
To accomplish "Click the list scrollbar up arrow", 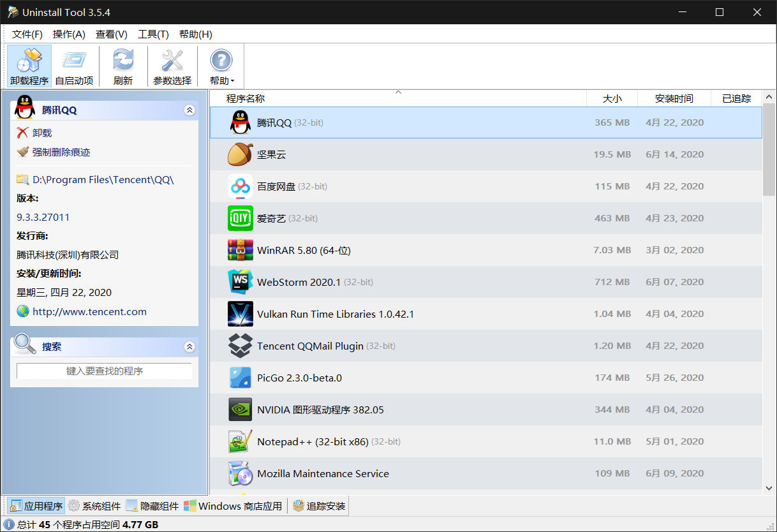I will point(769,98).
